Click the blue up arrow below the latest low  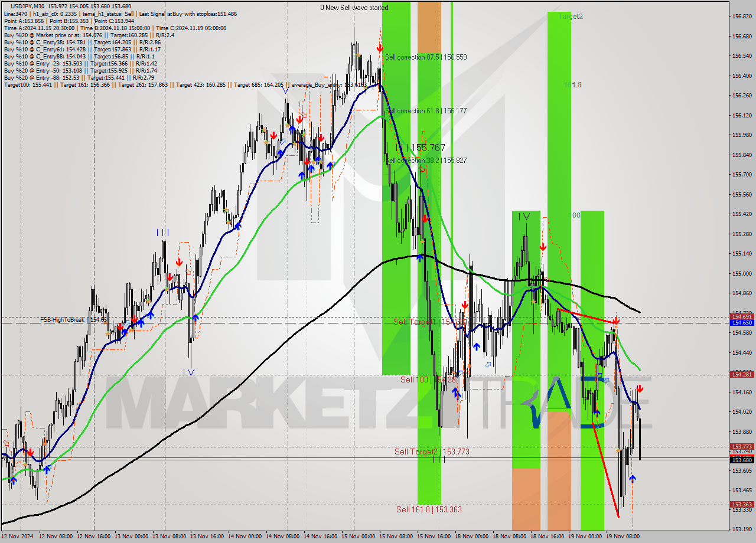point(633,479)
